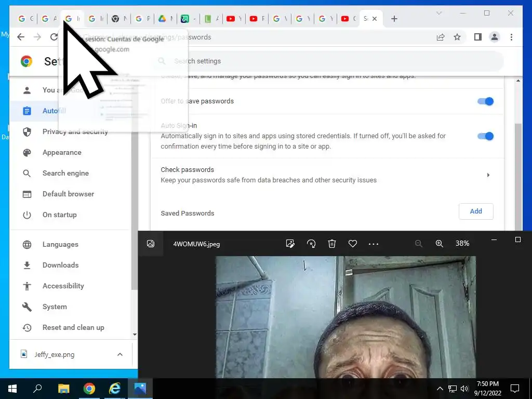532x399 pixels.
Task: Add a saved password with Add button
Action: click(476, 211)
